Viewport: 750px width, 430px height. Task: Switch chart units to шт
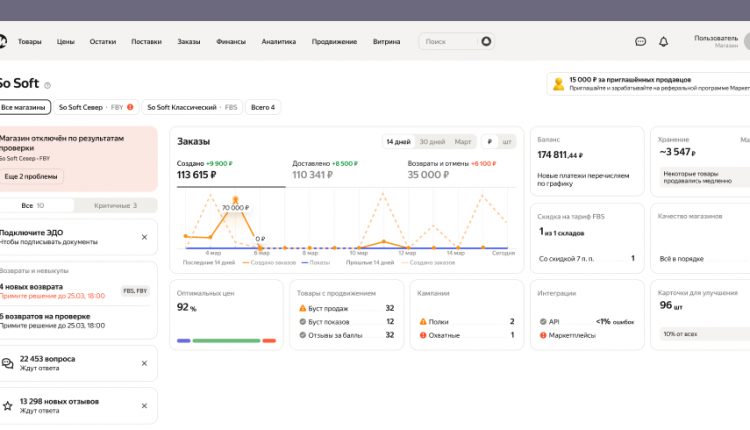click(507, 142)
